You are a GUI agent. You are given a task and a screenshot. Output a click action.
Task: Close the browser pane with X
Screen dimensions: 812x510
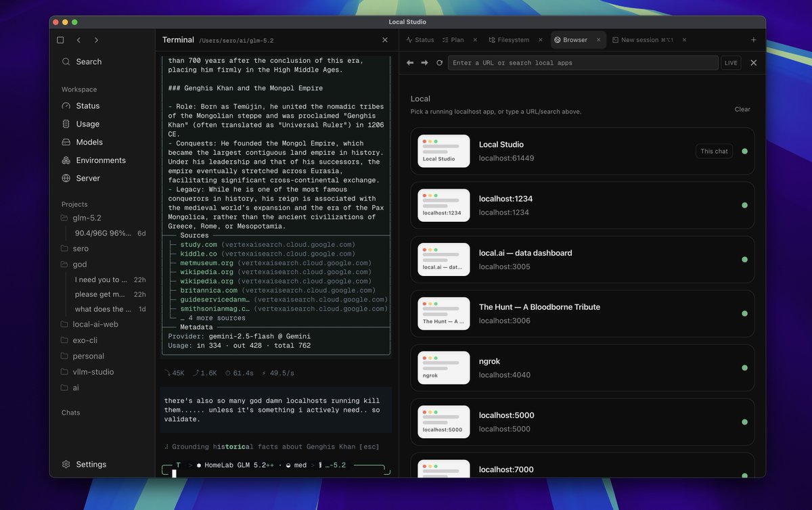pos(753,63)
